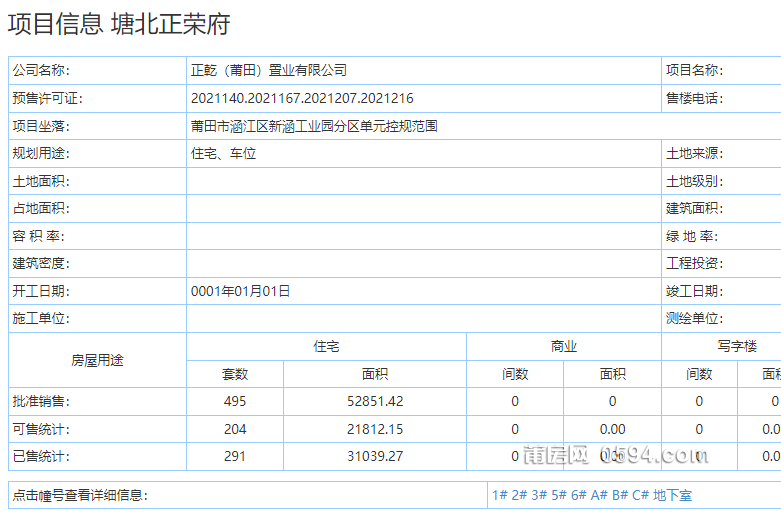Viewport: 781px width, 522px height.
Task: Select approved area value 52851.42
Action: point(375,401)
